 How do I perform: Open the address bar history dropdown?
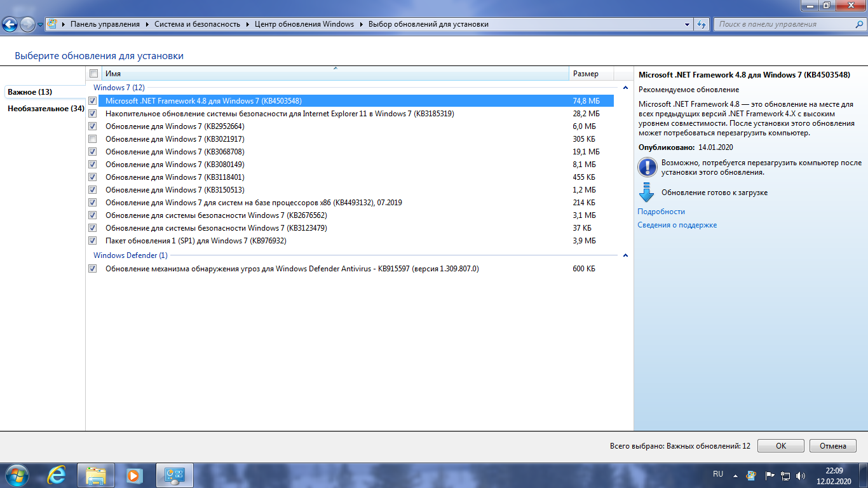[688, 24]
